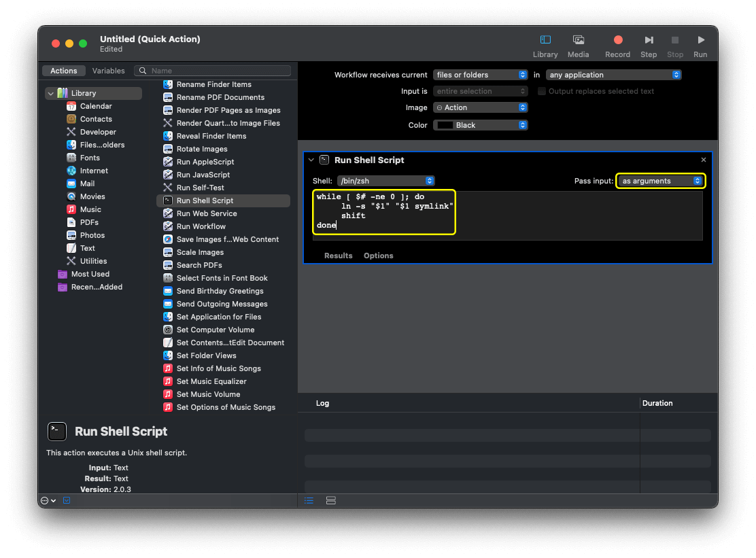Switch to the Variables tab
The height and width of the screenshot is (558, 756).
click(x=108, y=70)
